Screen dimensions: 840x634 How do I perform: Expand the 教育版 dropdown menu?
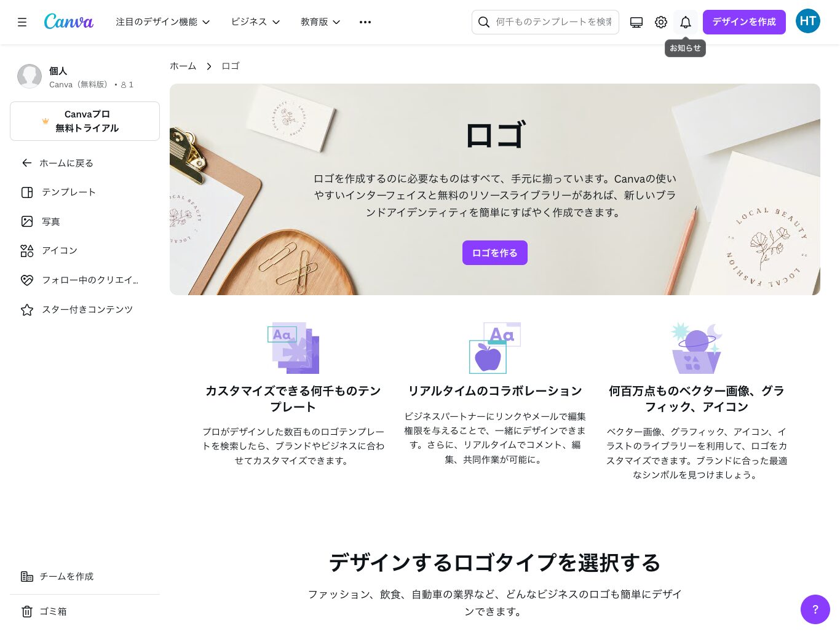pos(320,22)
